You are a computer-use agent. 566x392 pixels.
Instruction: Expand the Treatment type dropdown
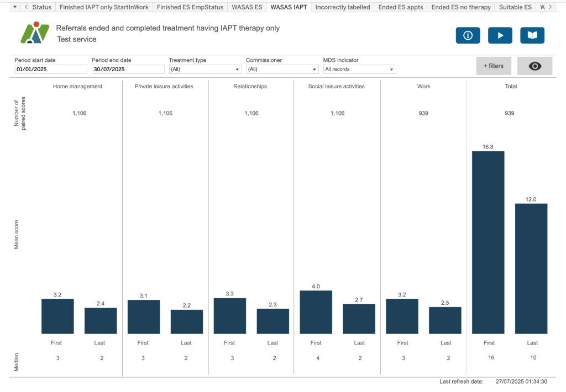point(205,70)
